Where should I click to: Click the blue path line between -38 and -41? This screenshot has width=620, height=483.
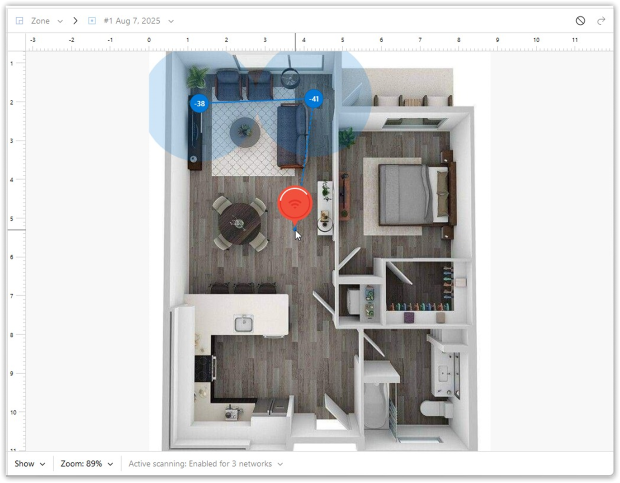(255, 102)
